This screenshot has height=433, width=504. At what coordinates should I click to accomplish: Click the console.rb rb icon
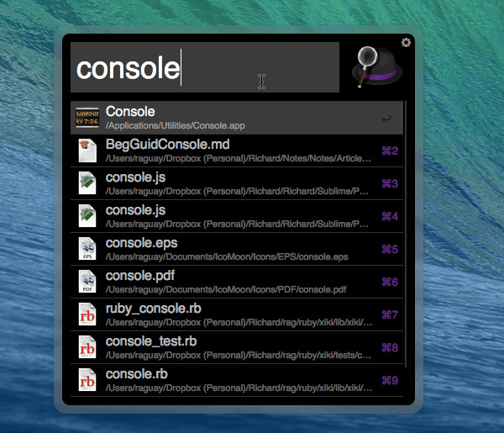[87, 380]
